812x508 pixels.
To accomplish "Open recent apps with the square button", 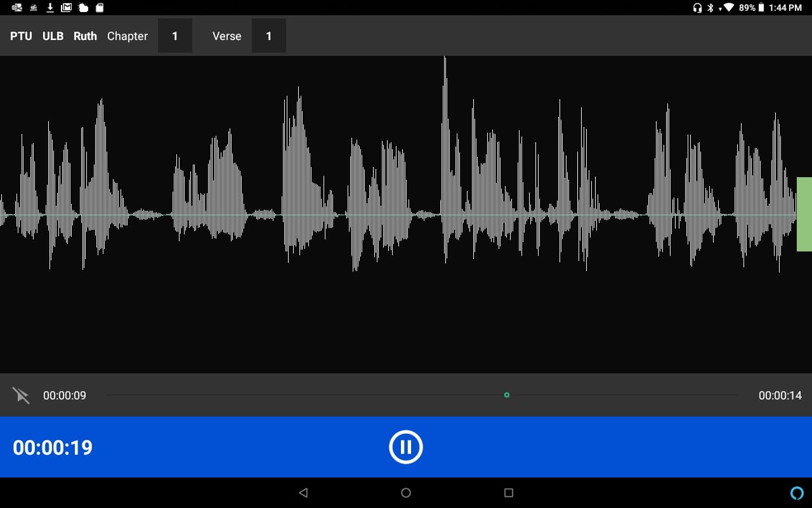I will 508,493.
